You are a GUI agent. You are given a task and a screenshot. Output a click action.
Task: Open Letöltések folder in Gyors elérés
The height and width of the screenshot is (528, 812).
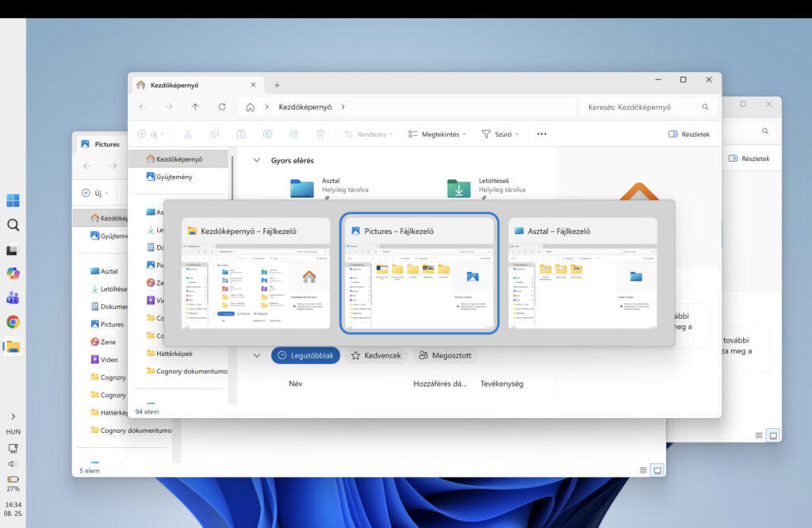click(x=486, y=187)
